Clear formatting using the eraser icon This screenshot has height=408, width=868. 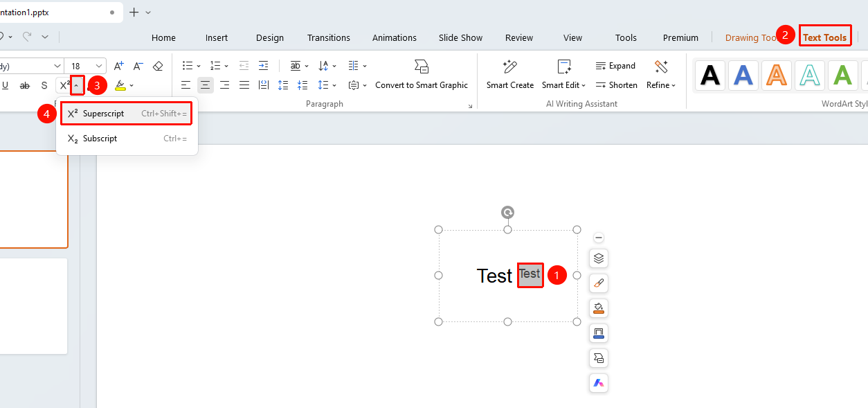[158, 66]
